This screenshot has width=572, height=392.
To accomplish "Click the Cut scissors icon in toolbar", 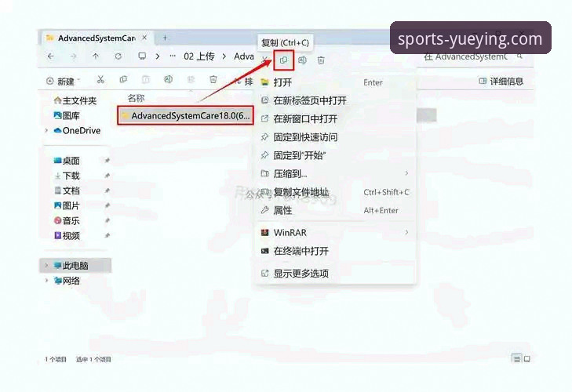I will pos(100,80).
